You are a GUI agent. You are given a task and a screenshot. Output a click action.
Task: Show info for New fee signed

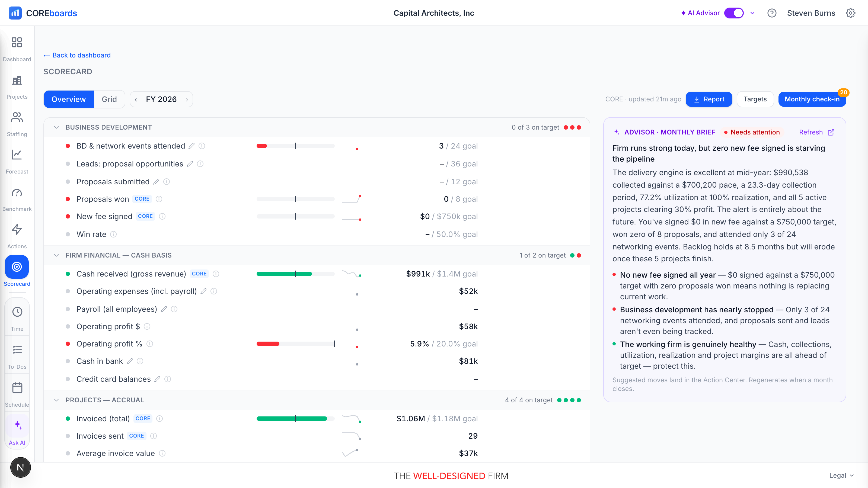(162, 216)
